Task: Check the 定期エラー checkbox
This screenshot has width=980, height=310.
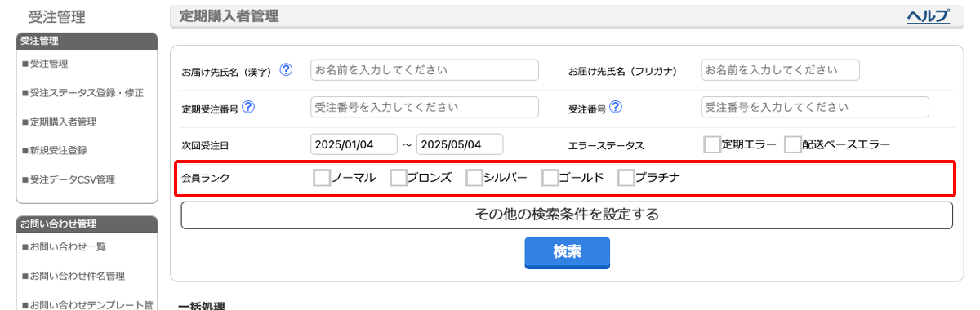Action: (712, 144)
